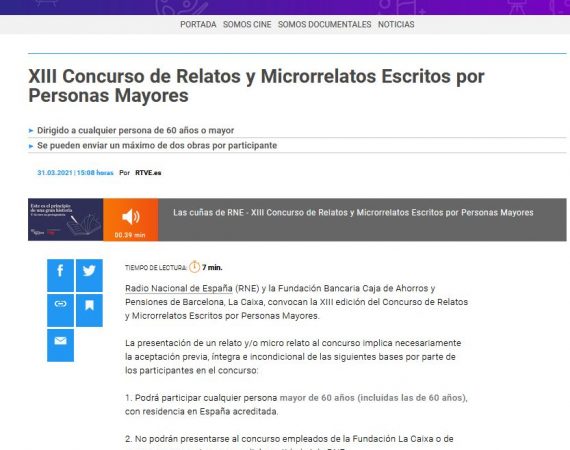This screenshot has width=570, height=450.
Task: Open audio title Las cuñas de RNE
Action: point(353,213)
